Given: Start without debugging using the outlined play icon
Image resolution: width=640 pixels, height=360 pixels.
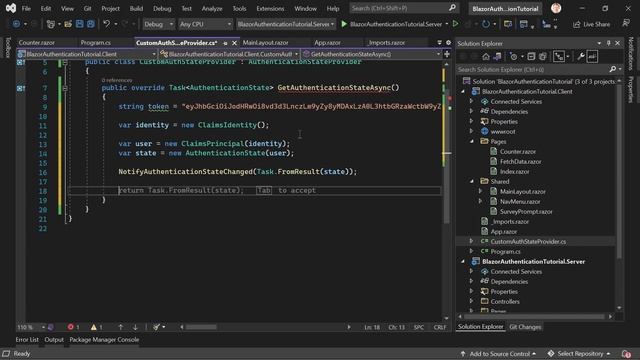Looking at the screenshot, I should click(456, 24).
